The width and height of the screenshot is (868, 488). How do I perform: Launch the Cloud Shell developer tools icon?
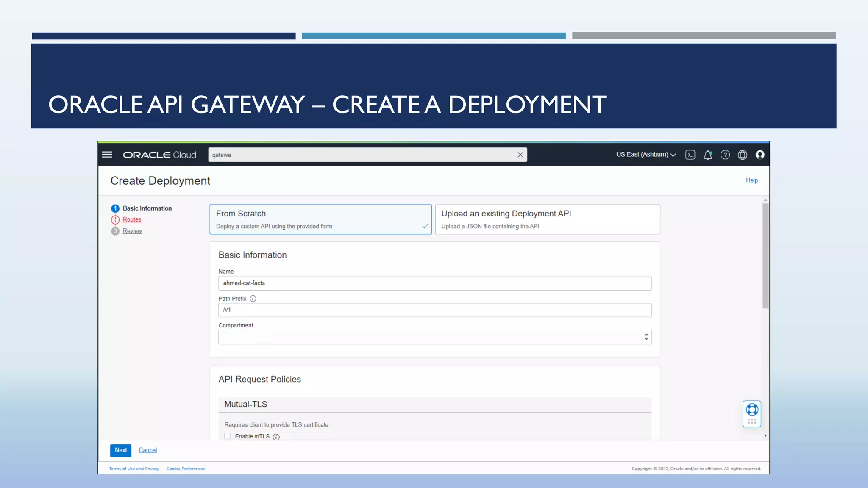690,155
